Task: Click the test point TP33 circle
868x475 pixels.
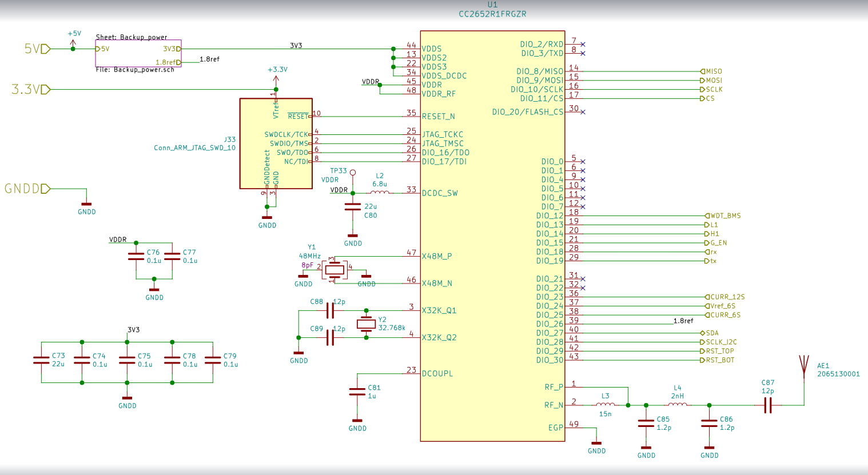Action: [x=353, y=173]
